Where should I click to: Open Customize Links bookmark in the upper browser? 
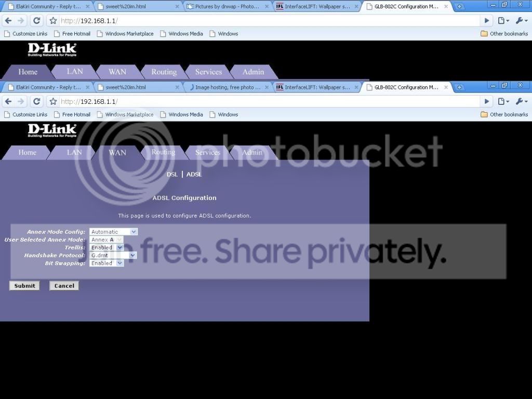[26, 34]
